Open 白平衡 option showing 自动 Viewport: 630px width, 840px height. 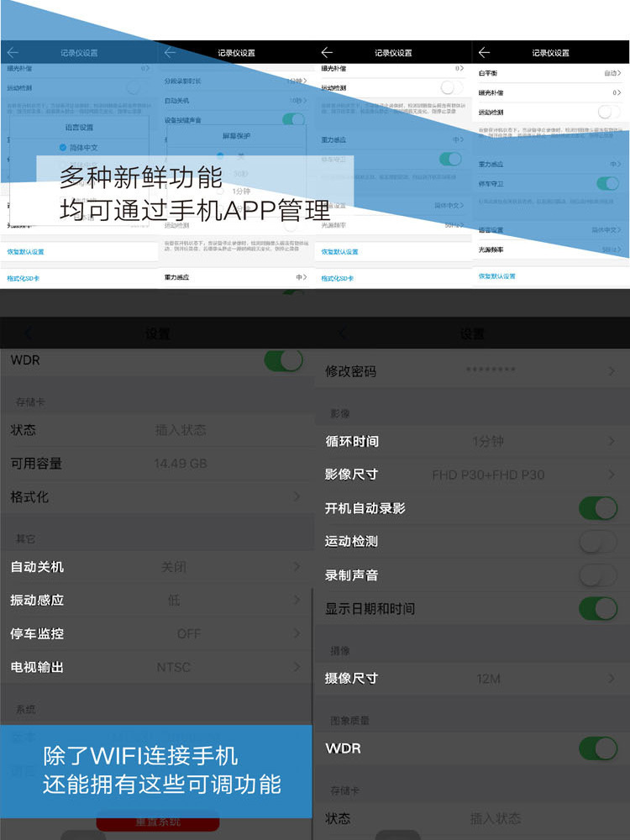(551, 73)
